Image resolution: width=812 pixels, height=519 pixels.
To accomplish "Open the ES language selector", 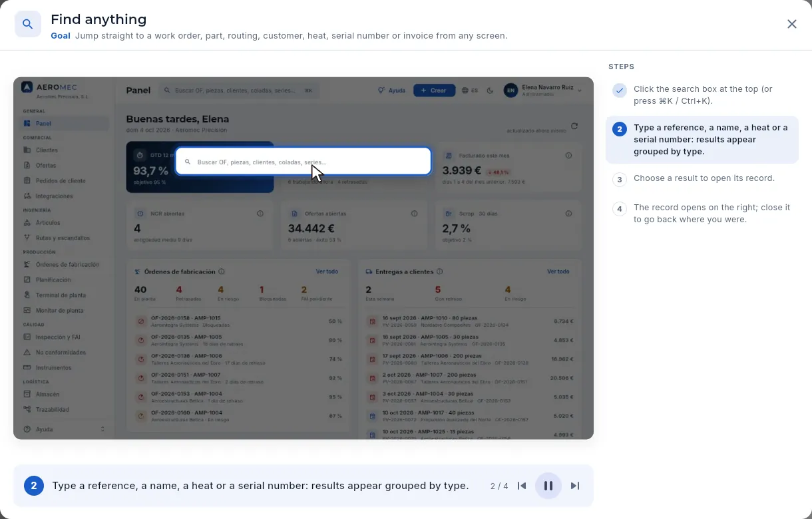I will [x=470, y=90].
